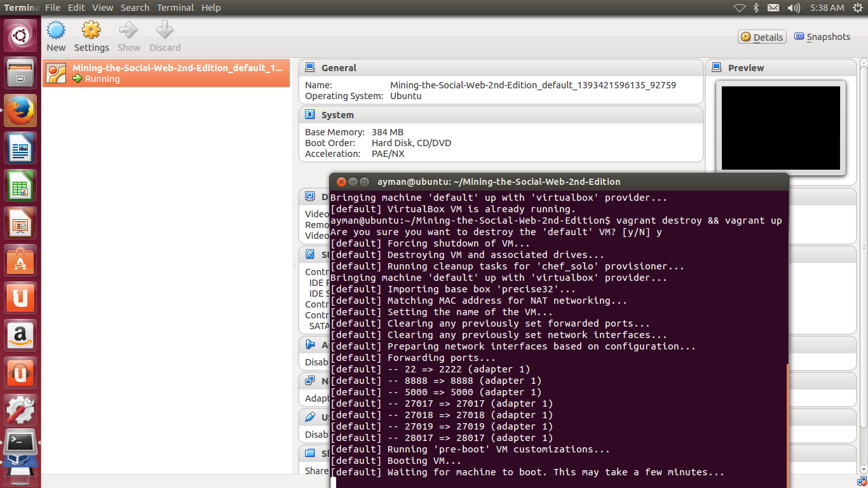Open the sound volume indicator
This screenshot has width=868, height=488.
[794, 8]
